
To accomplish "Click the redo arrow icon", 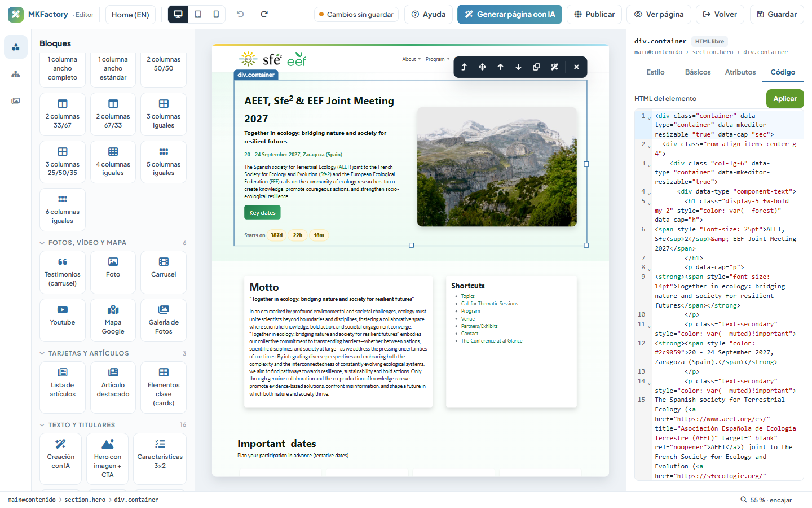I will [x=264, y=14].
